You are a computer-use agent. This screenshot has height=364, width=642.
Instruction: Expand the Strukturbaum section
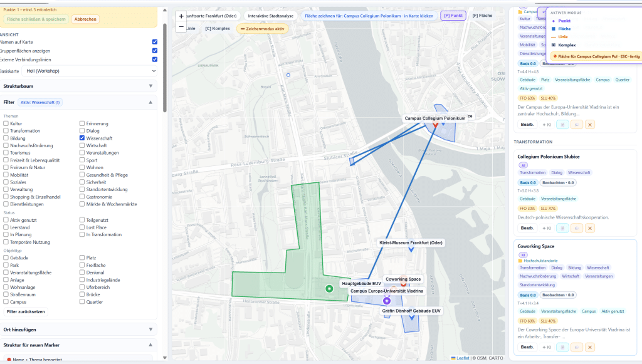[78, 86]
